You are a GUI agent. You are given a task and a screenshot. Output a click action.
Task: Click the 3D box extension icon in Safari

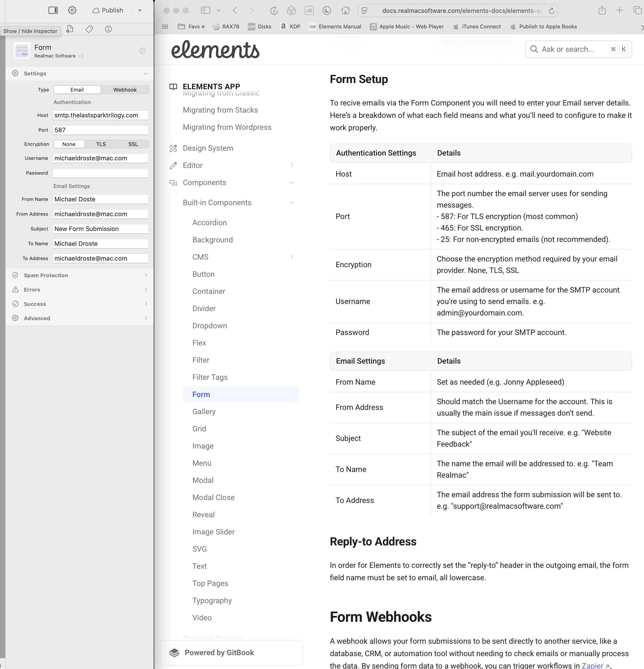291,10
